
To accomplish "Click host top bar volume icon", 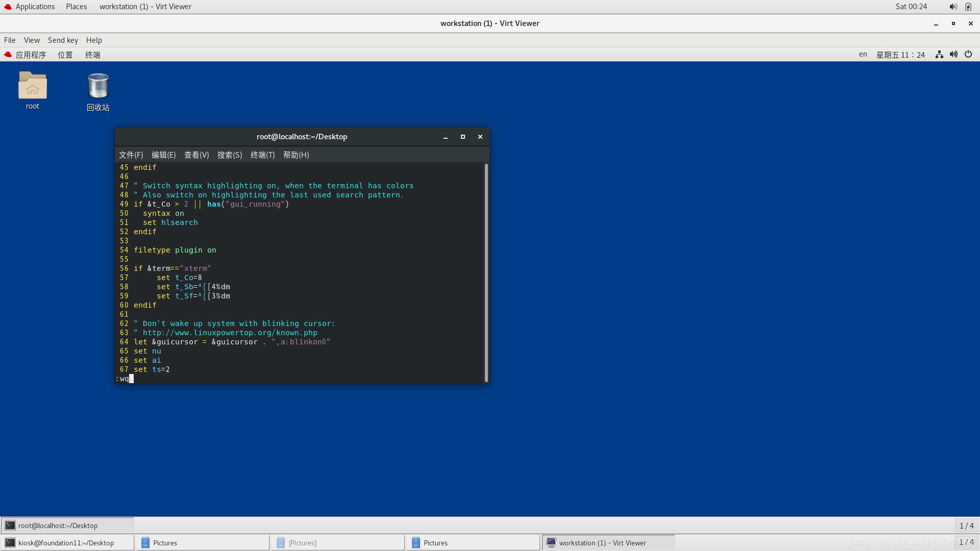I will click(953, 7).
